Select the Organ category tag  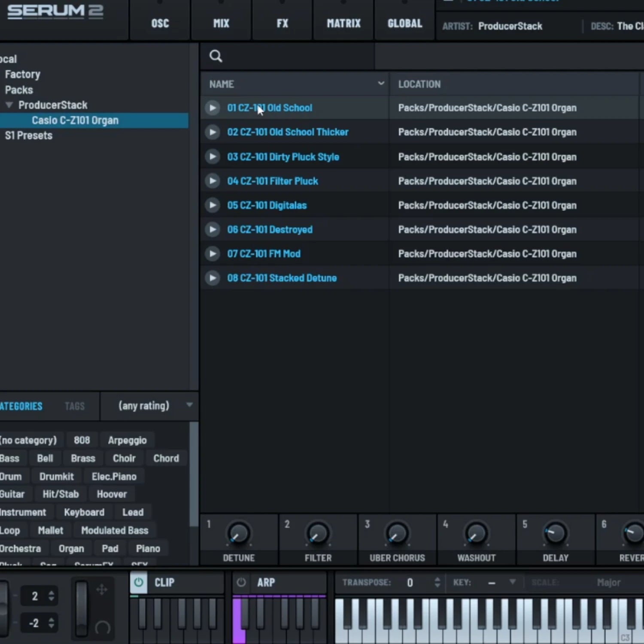(x=71, y=548)
